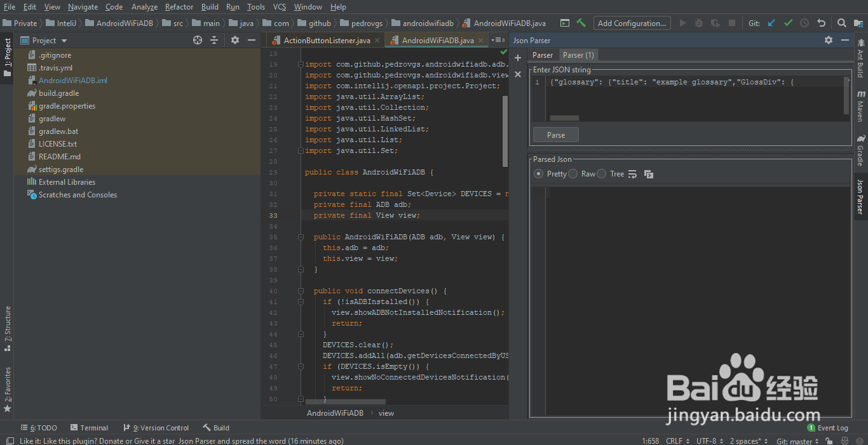Open the Gradle side tool window
The width and height of the screenshot is (868, 445).
point(860,150)
